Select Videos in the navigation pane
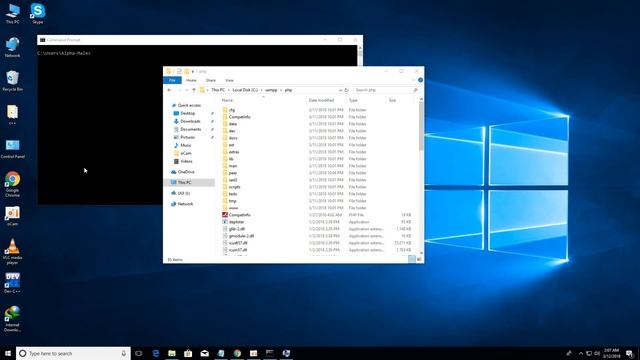 (186, 161)
